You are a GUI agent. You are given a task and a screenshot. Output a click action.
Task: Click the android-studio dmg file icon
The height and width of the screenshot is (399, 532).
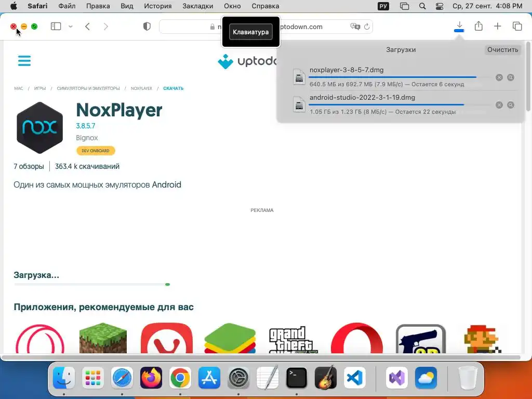pos(299,104)
